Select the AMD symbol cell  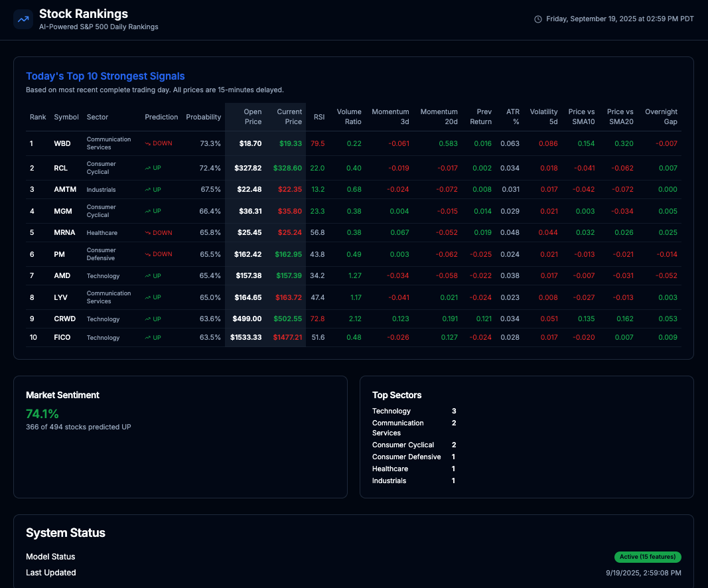62,276
